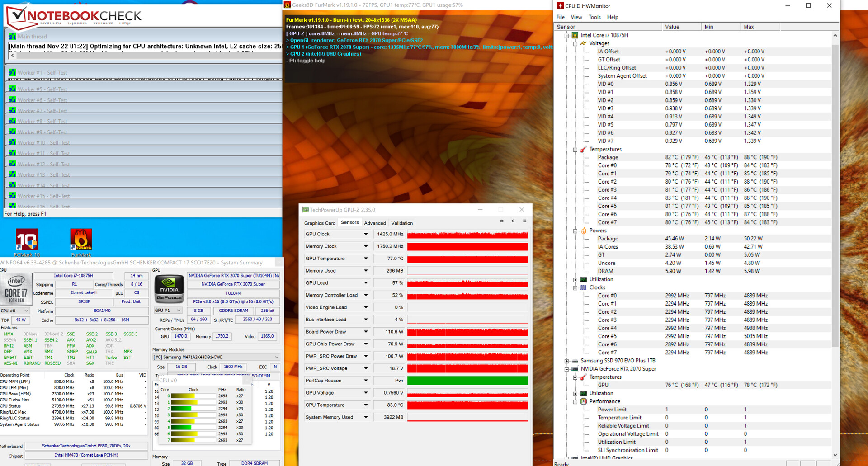Viewport: 868px width, 466px height.
Task: Click the Intel Core i7 logo in HWiNFO
Action: [16, 288]
